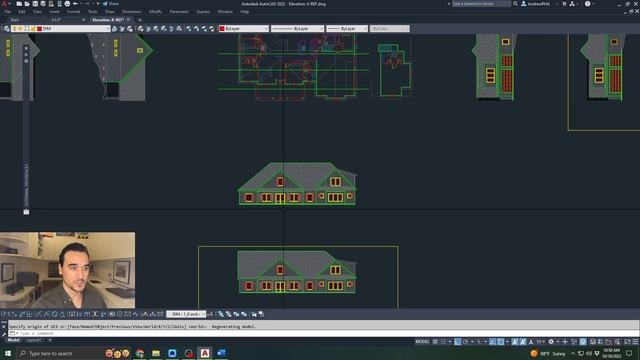Open the Tools menu
Screen dimensions: 640x360
pos(93,12)
